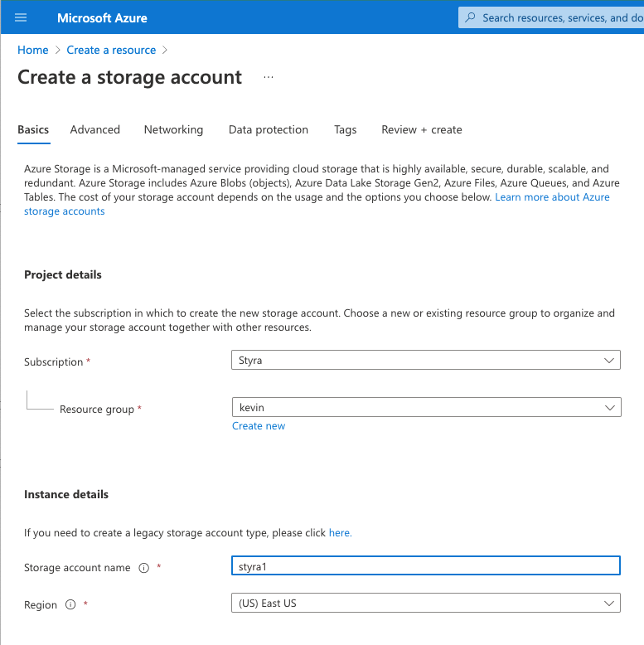Expand the Region dropdown showing East US
644x645 pixels.
point(426,603)
